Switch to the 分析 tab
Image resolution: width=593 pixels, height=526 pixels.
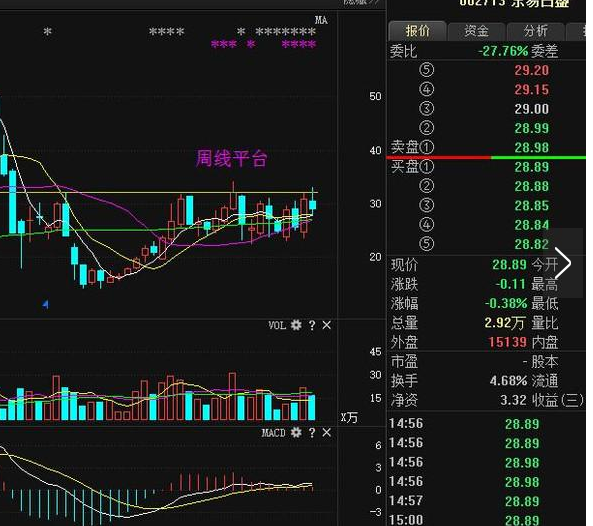(536, 31)
